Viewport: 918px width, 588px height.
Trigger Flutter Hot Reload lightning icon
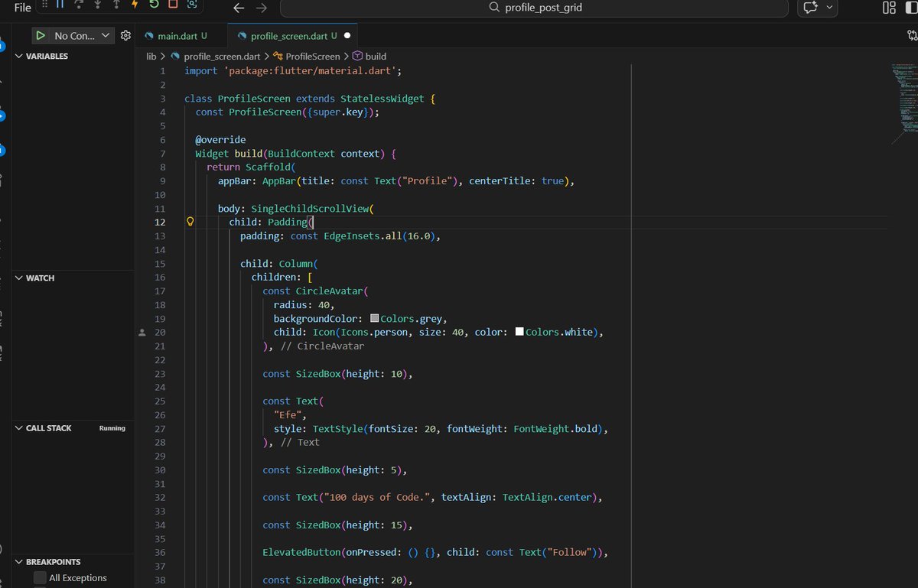click(135, 5)
